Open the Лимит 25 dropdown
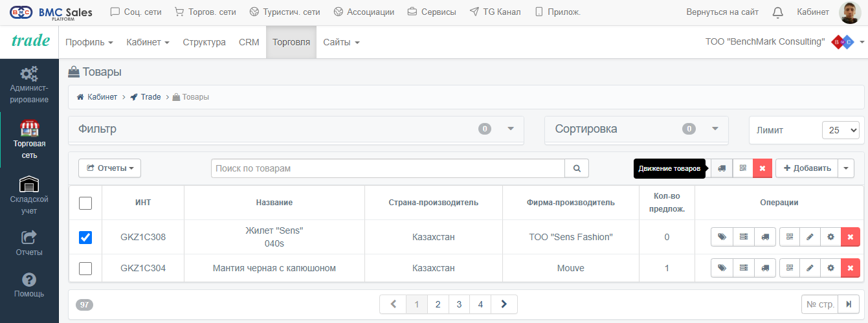This screenshot has height=323, width=868. [x=841, y=130]
